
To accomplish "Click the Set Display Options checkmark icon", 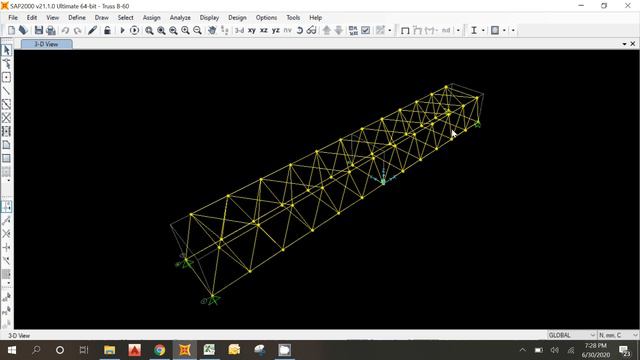I will (366, 30).
